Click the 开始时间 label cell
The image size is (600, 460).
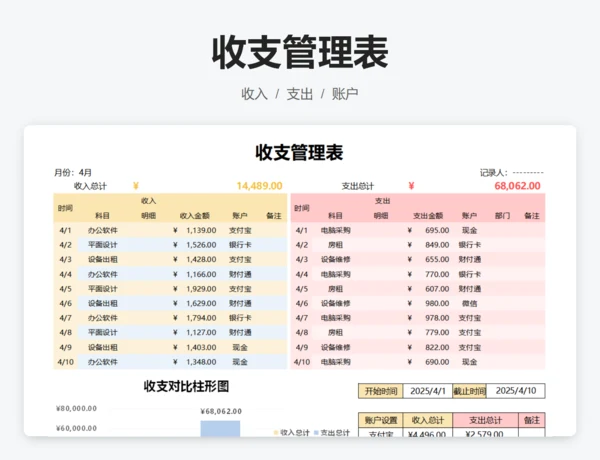tap(381, 391)
